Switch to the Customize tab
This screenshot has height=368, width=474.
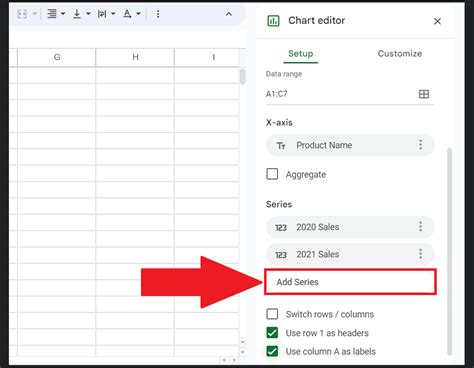pos(400,54)
